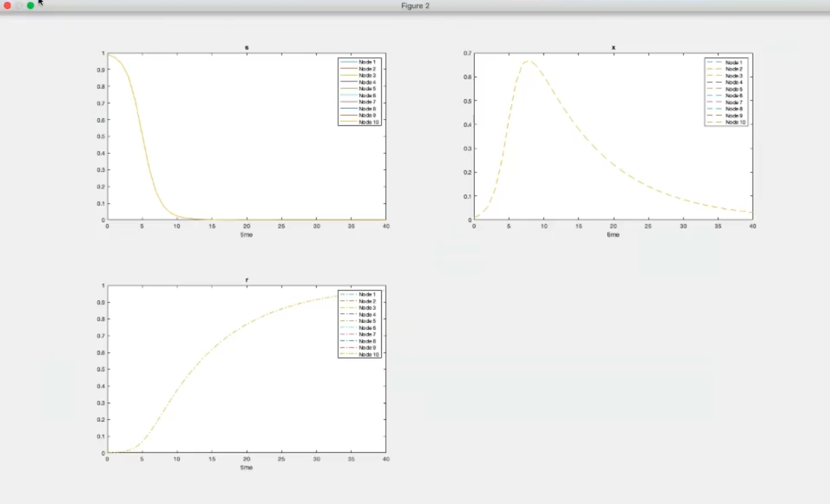Choose Node 8 label in the r plot legend
The image size is (830, 504).
tap(367, 341)
